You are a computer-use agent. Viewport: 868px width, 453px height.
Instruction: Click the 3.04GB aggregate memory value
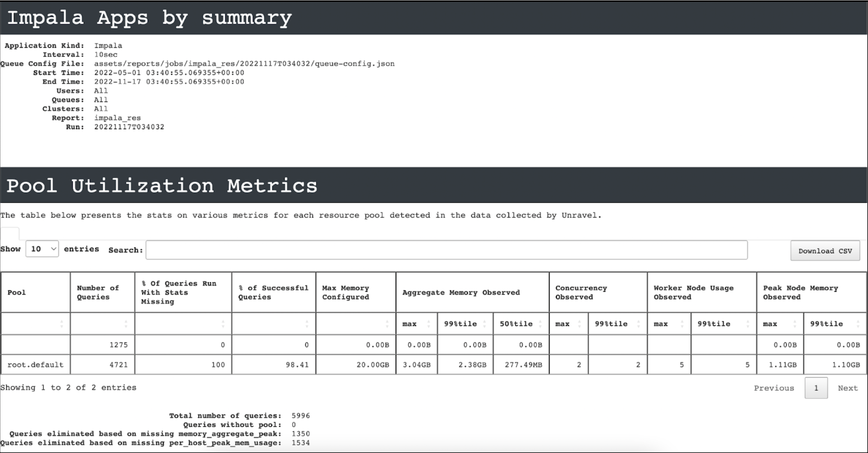point(417,364)
